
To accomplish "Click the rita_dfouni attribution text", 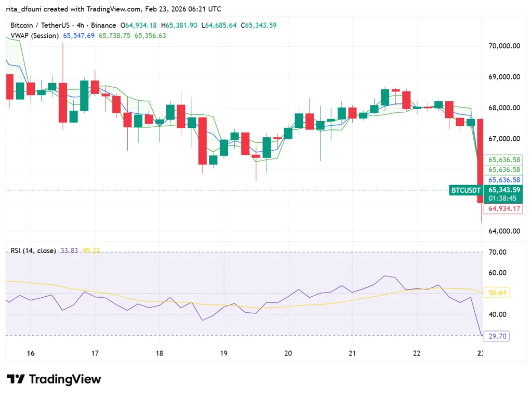I will click(x=24, y=9).
